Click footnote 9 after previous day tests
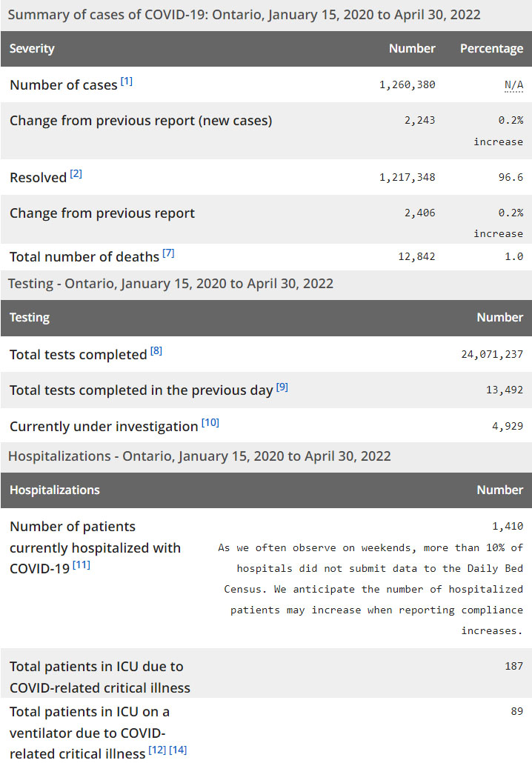The height and width of the screenshot is (763, 532). tap(282, 387)
